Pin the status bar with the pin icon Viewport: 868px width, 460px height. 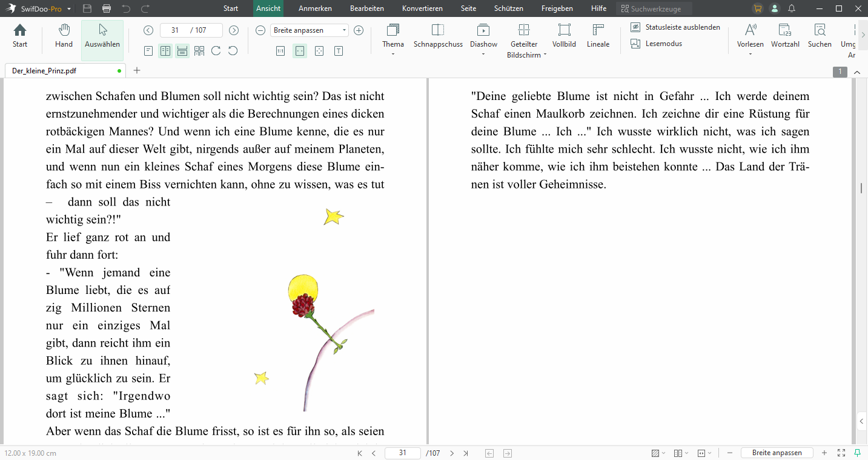coord(857,453)
